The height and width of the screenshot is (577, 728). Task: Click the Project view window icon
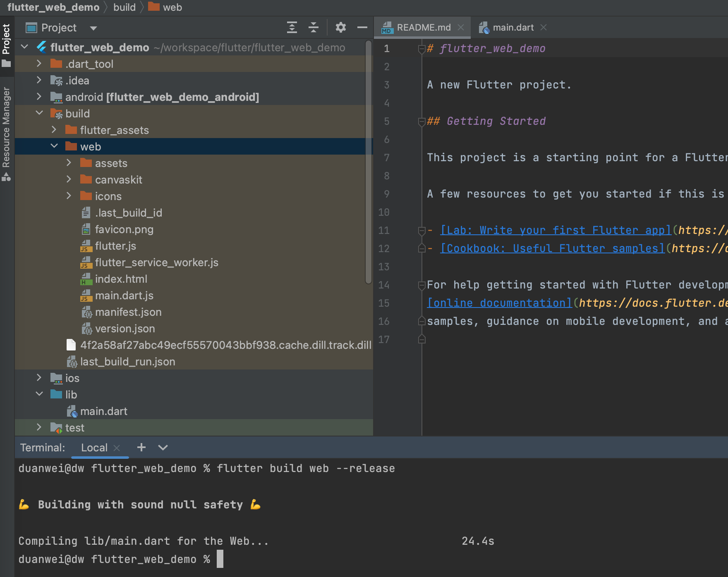pos(31,28)
